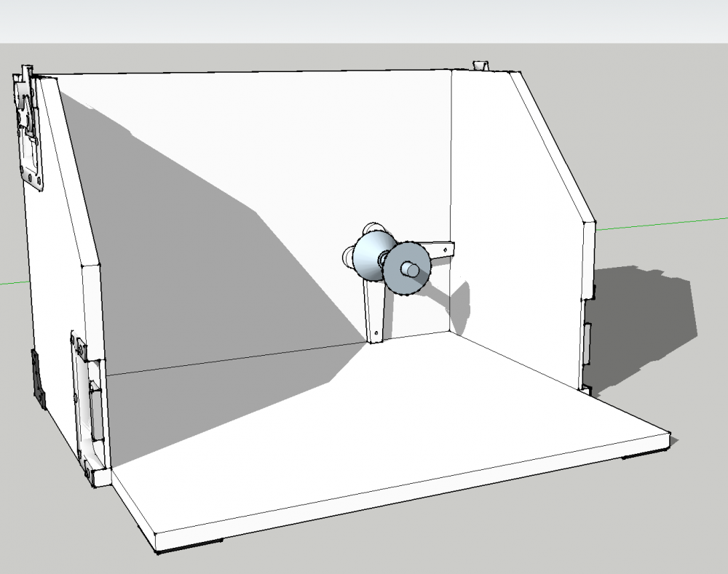Viewport: 728px width, 574px height.
Task: Click the hinge bracket on the right panel edge
Action: (x=587, y=343)
